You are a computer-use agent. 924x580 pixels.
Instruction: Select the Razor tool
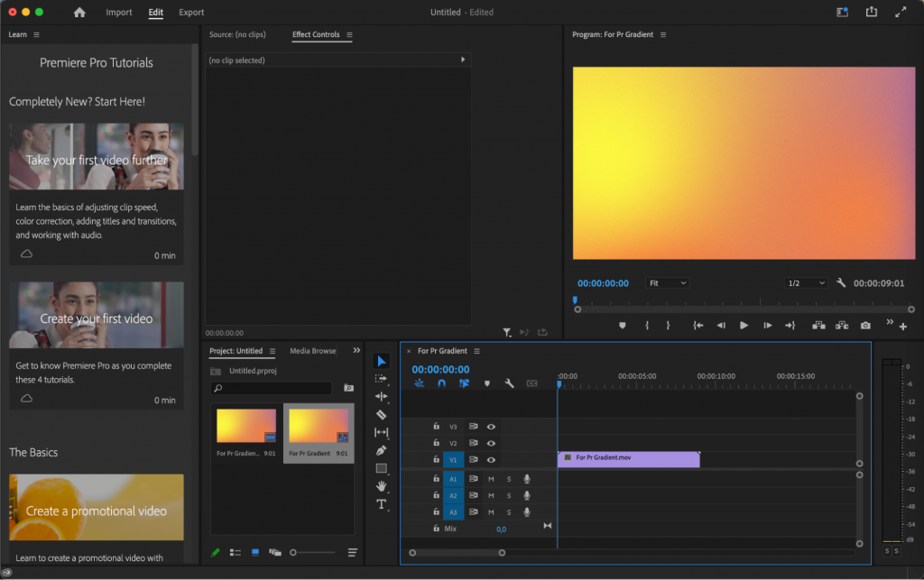coord(381,414)
